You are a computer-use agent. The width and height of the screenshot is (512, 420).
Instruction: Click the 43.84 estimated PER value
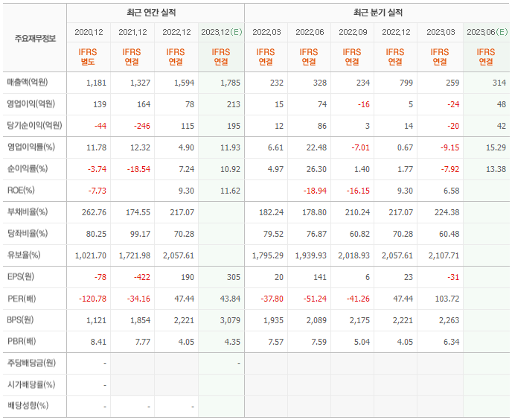[230, 299]
